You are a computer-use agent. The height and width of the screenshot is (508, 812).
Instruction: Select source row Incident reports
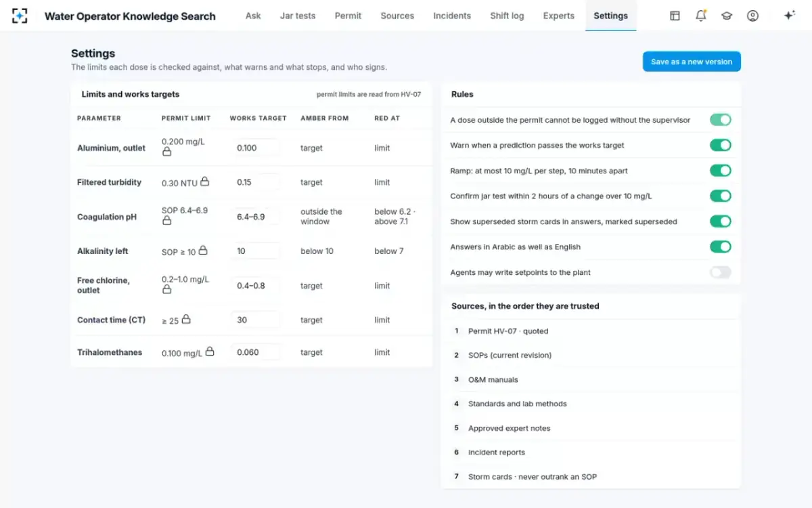[x=591, y=452]
